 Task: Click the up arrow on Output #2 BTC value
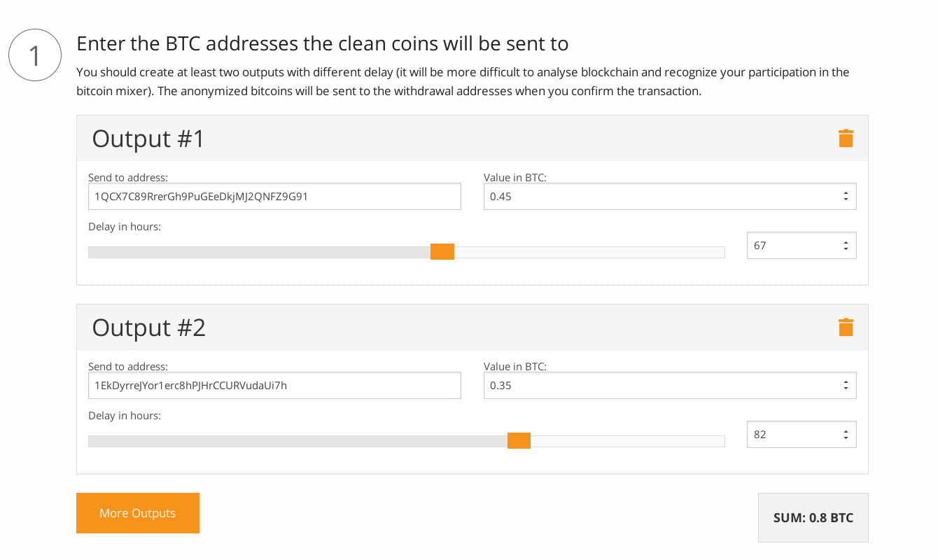[x=847, y=381]
